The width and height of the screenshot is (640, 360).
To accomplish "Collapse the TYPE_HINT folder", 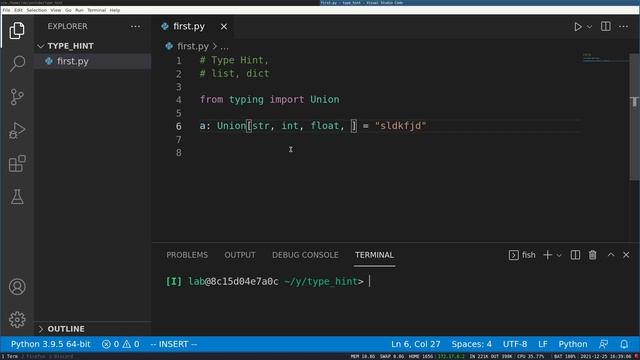I will (93, 46).
